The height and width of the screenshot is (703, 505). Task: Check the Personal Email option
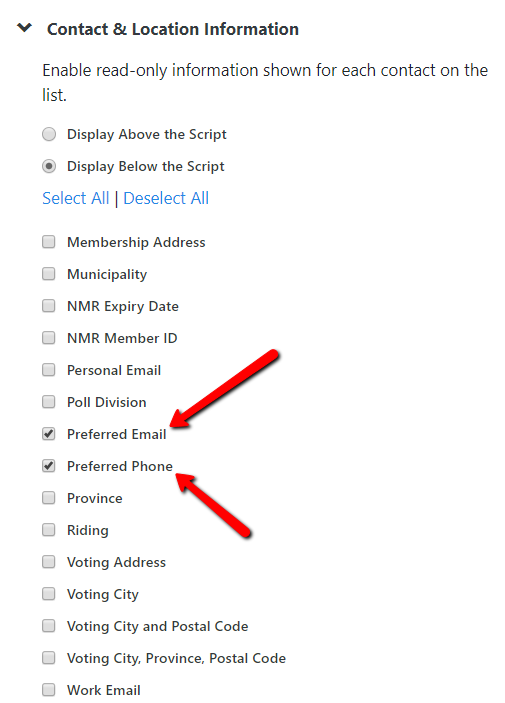pos(48,370)
